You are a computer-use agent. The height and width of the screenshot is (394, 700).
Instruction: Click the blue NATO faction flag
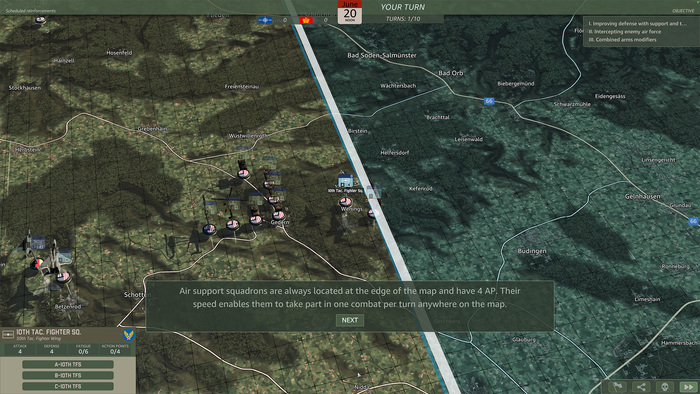265,20
